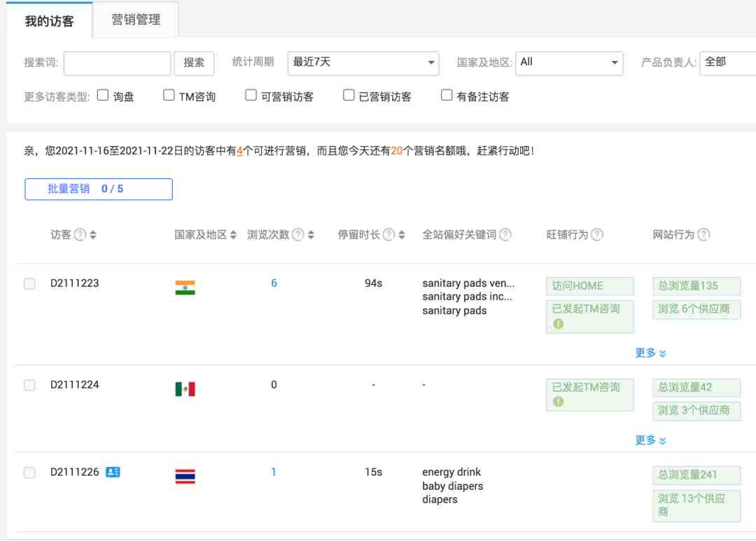Check the 有备注访客 checkbox

447,95
